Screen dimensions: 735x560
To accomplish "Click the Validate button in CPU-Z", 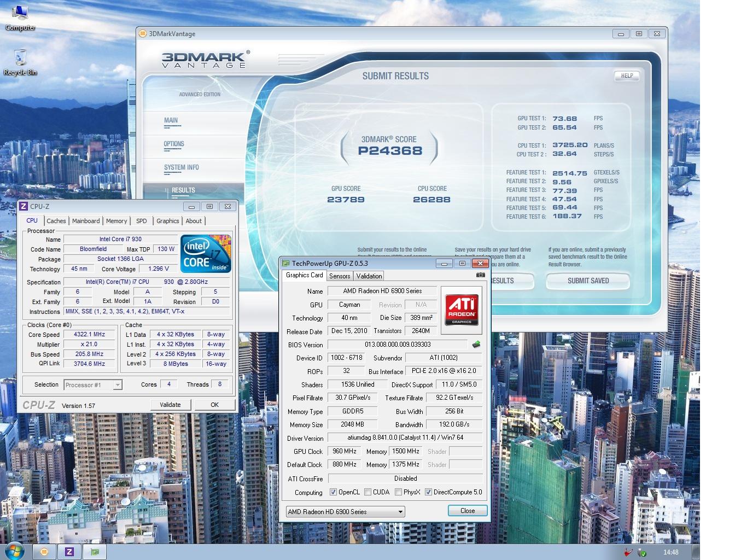I will point(170,405).
